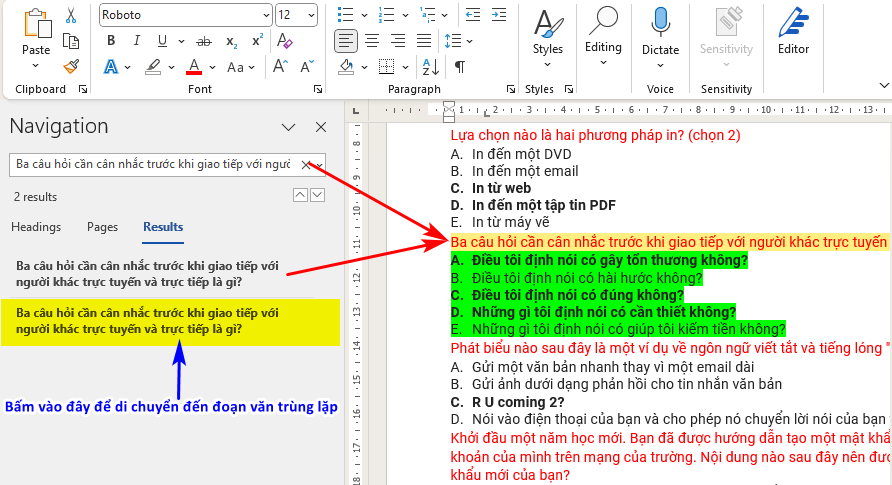The image size is (892, 485).
Task: Apply Text Effects with the blue A
Action: click(111, 67)
